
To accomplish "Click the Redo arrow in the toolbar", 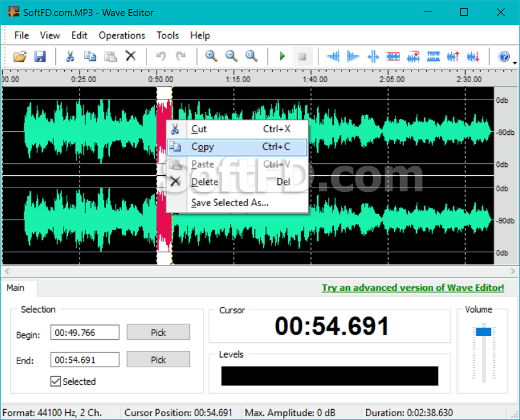I will click(x=181, y=57).
